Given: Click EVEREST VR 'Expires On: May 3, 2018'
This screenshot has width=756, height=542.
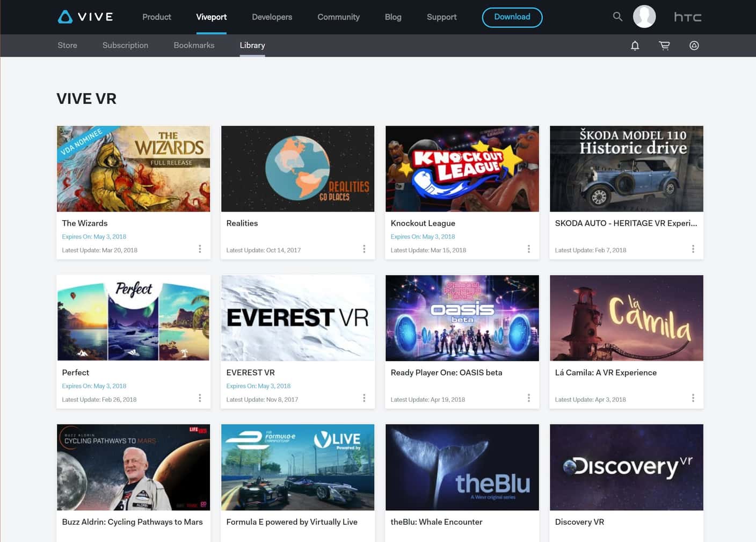Looking at the screenshot, I should coord(258,386).
